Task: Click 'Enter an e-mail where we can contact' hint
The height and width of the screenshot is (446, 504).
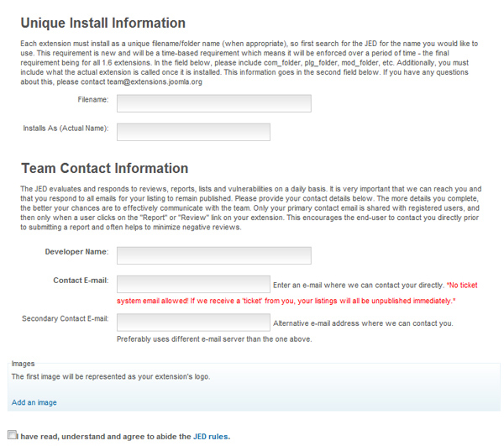Action: (x=359, y=285)
